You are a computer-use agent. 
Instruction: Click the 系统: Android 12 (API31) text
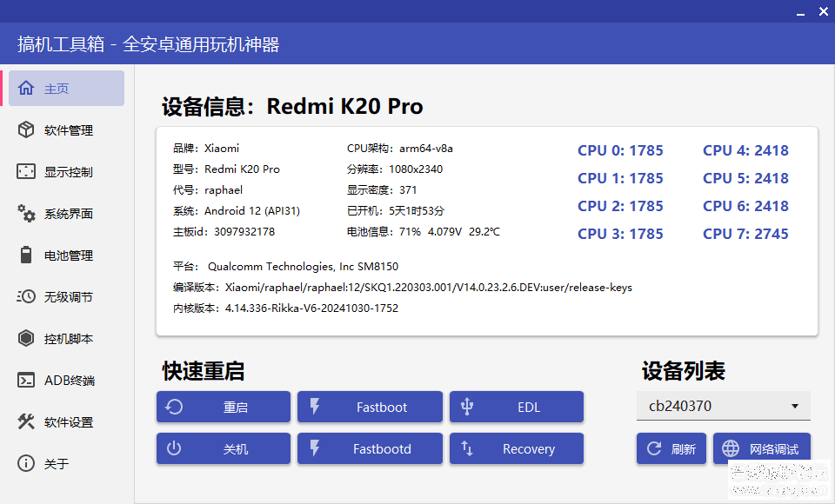pos(237,211)
